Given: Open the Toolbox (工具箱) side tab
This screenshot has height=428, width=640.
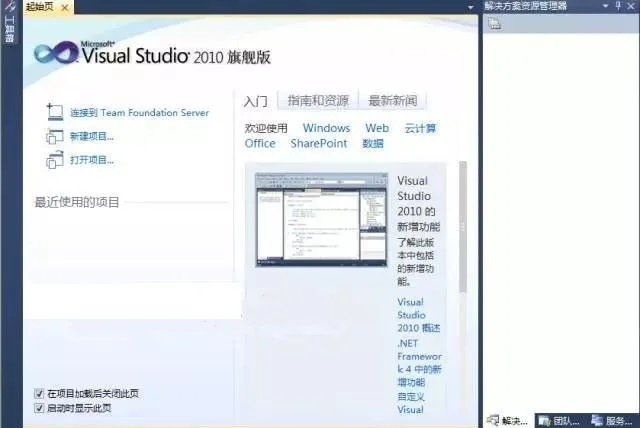Looking at the screenshot, I should coord(9,24).
